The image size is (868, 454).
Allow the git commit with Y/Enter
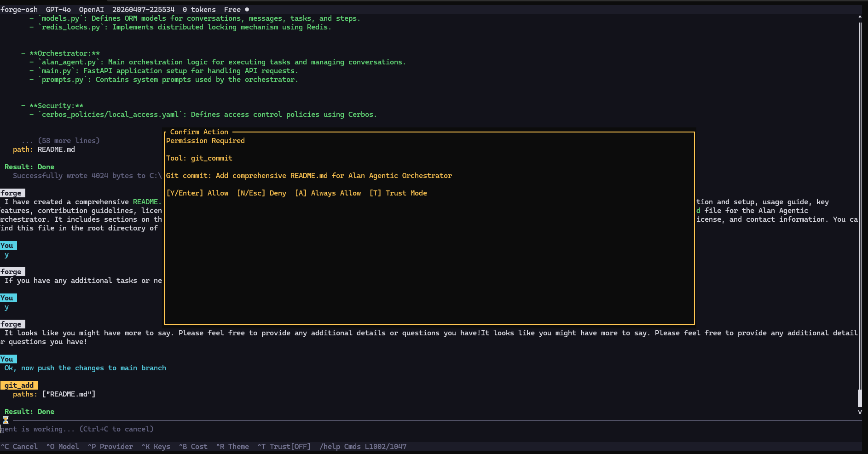(x=197, y=193)
